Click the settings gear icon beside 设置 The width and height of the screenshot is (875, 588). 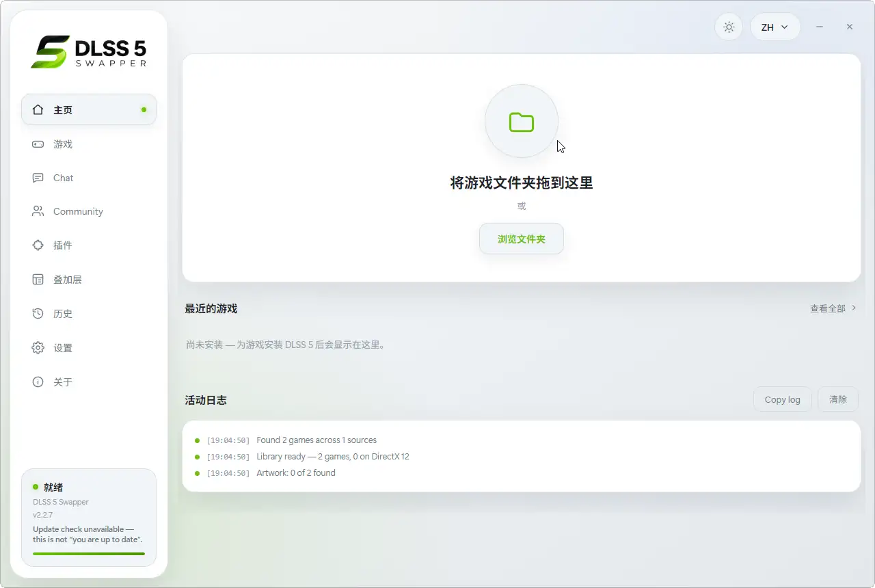(38, 348)
